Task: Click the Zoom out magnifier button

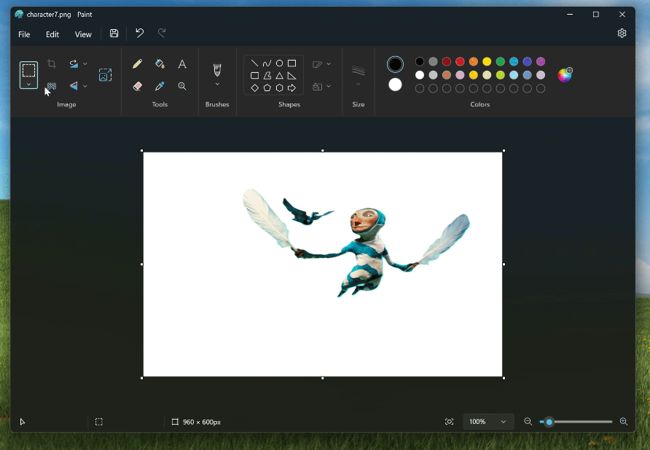Action: pyautogui.click(x=528, y=421)
